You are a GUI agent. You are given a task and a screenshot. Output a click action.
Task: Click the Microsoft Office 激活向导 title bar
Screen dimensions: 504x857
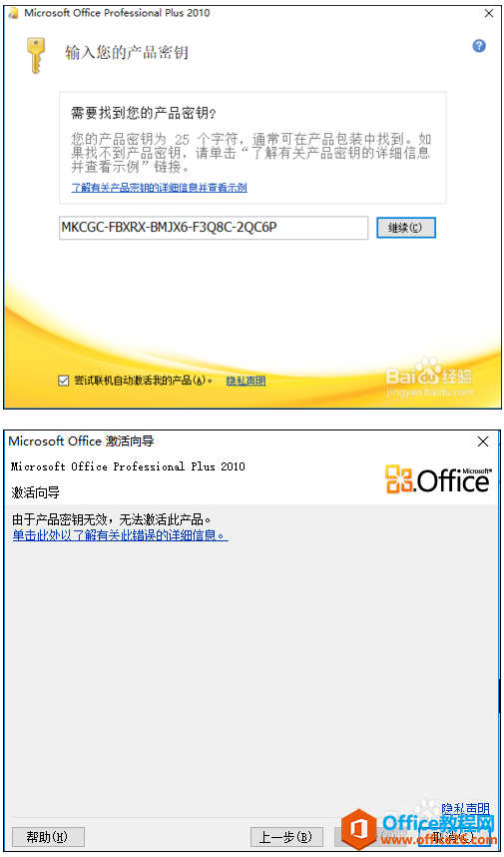pos(239,441)
